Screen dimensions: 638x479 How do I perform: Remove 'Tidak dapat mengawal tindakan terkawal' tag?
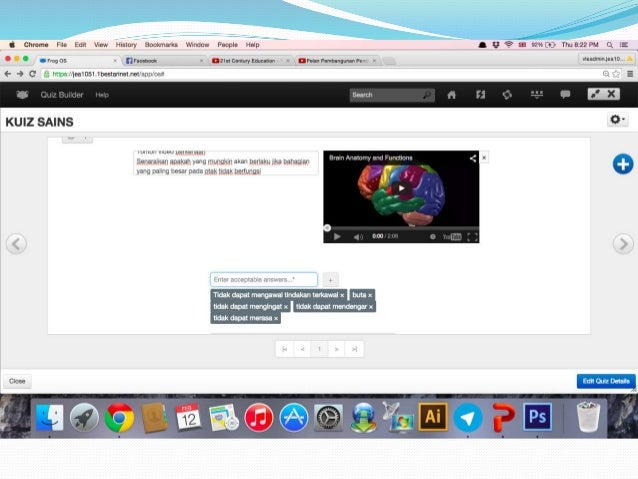(x=342, y=295)
